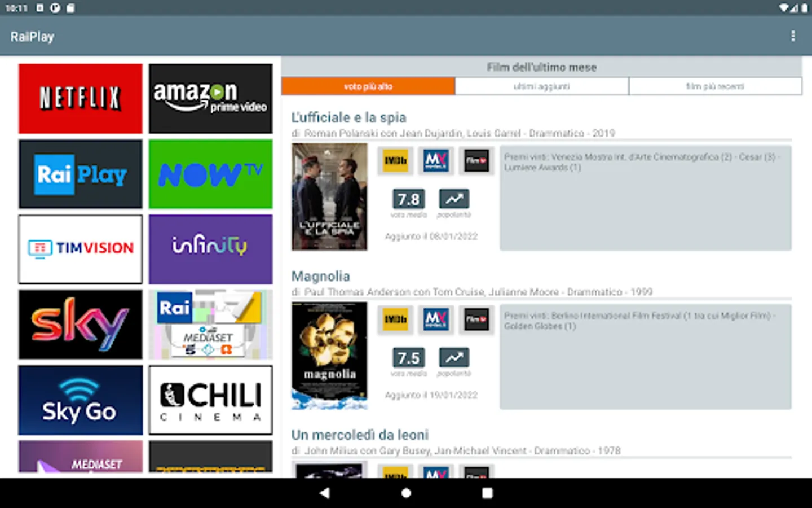
Task: Open the title 'Magnolia'
Action: click(x=320, y=276)
